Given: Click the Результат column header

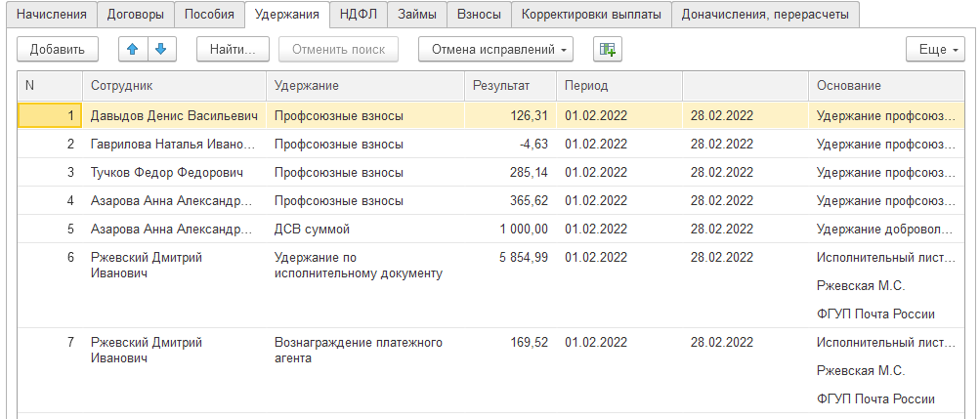Looking at the screenshot, I should click(501, 86).
